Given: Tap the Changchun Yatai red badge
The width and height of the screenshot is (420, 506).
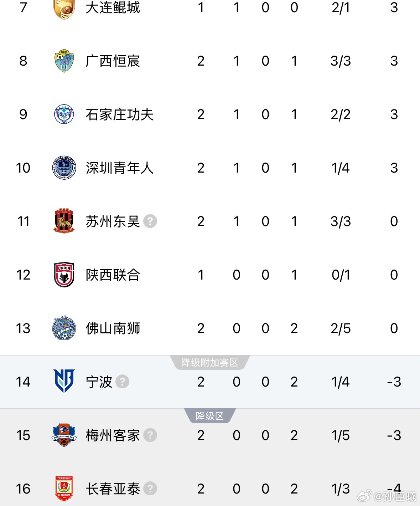Looking at the screenshot, I should pyautogui.click(x=64, y=488).
